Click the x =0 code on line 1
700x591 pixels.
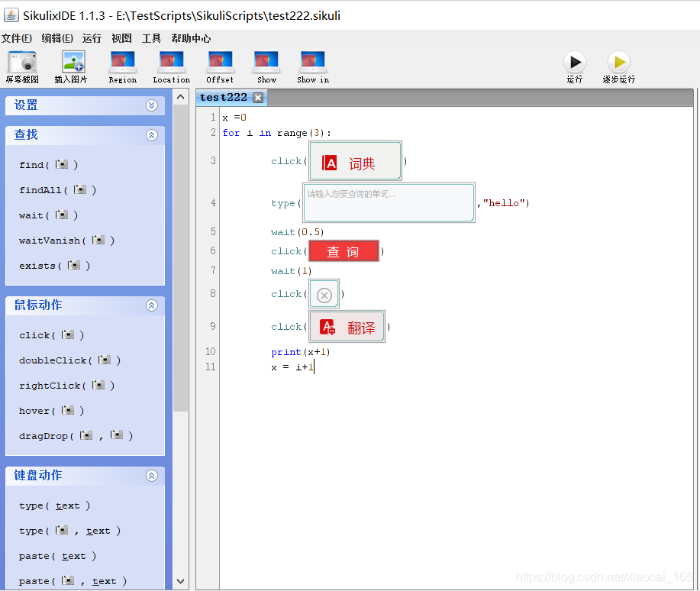coord(234,118)
